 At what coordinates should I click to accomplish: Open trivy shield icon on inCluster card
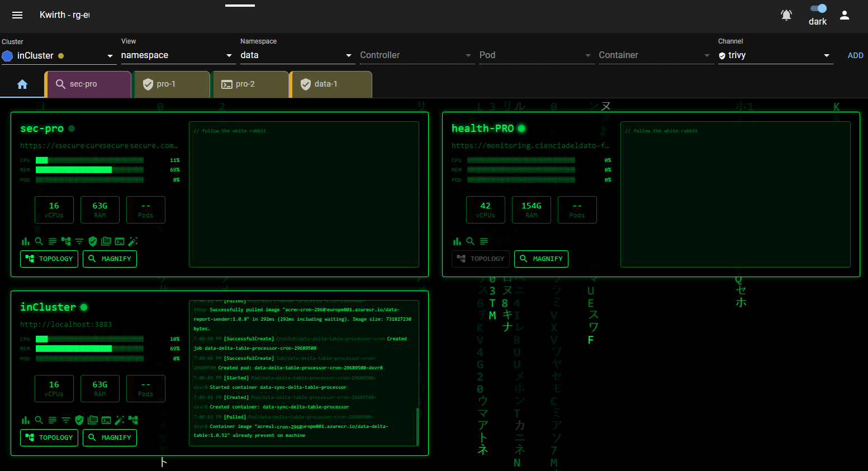pyautogui.click(x=79, y=420)
